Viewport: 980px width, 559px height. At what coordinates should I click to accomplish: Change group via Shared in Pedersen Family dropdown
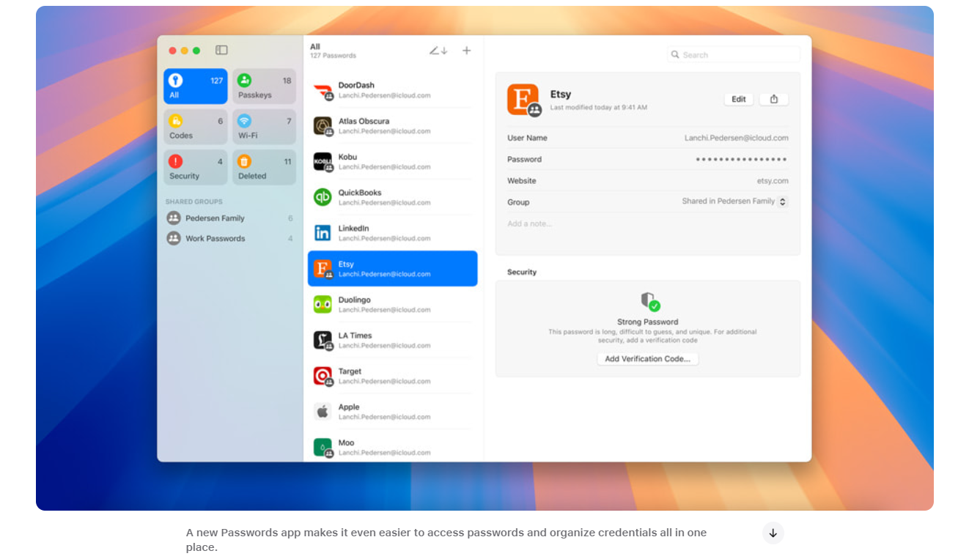click(x=735, y=201)
